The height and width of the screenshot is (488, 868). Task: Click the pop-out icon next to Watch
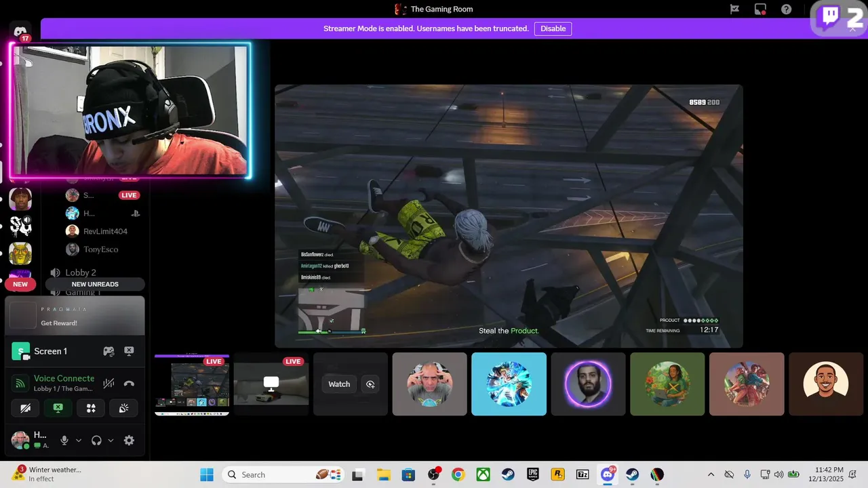click(x=370, y=384)
